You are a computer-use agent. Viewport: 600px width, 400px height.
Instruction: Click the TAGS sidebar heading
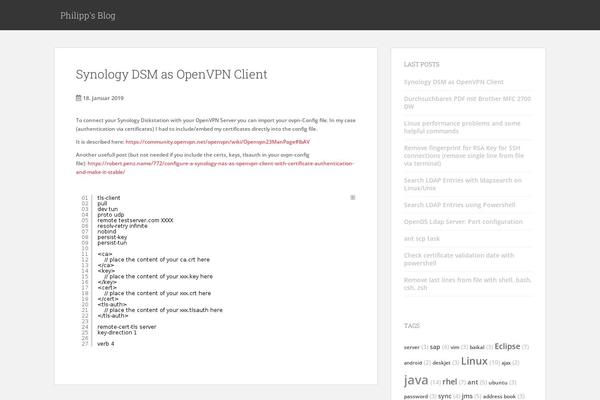412,326
